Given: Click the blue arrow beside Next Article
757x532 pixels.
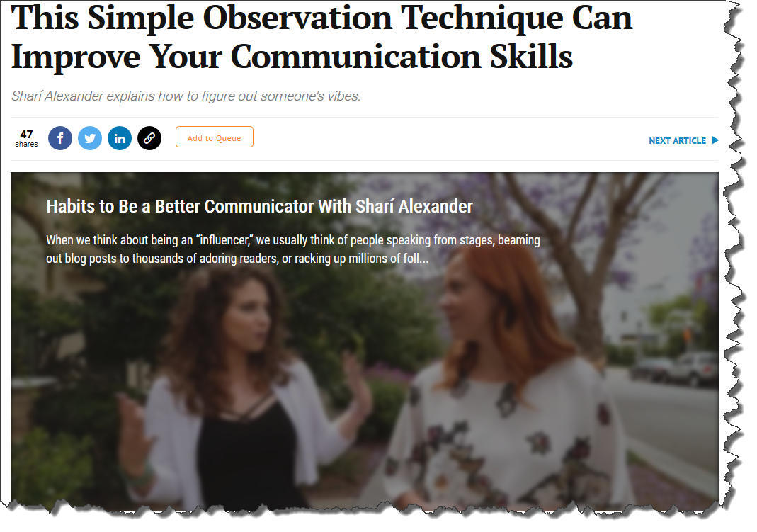Looking at the screenshot, I should (x=715, y=140).
